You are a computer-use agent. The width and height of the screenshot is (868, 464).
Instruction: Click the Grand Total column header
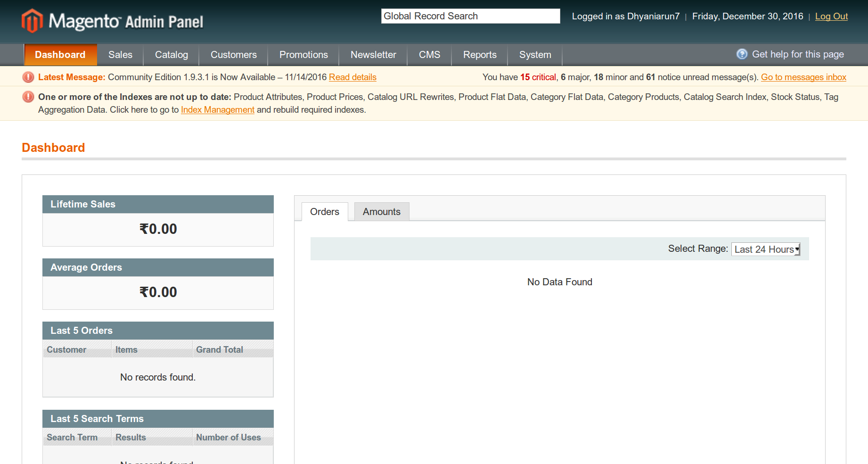coord(233,349)
